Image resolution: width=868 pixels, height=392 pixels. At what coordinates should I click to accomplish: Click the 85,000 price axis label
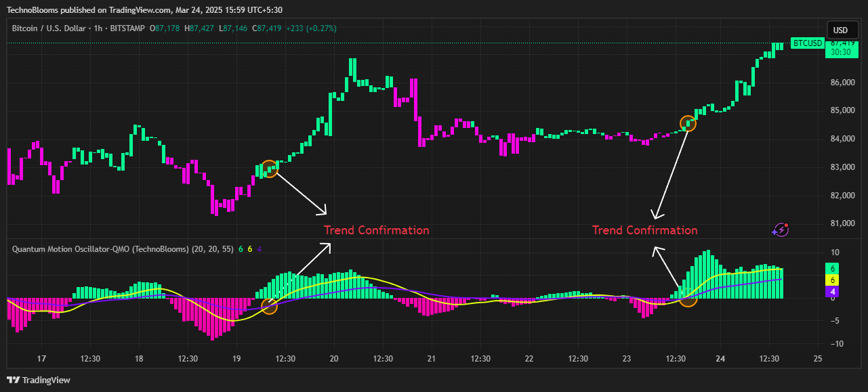842,110
